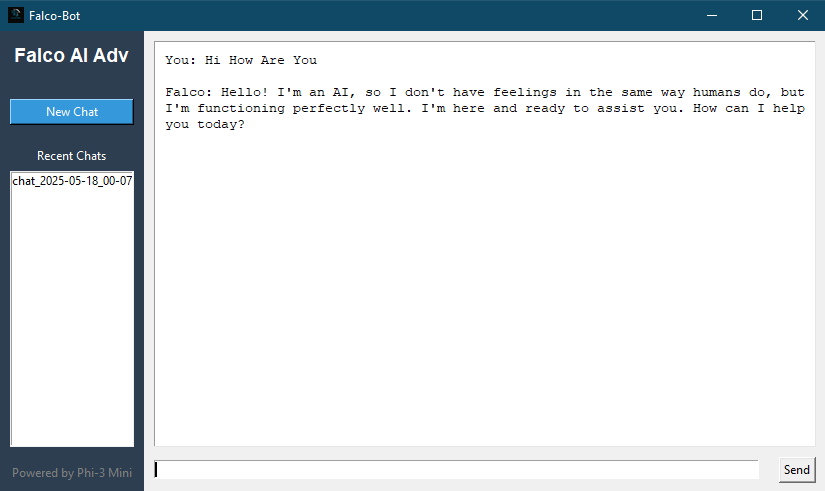Click the Falco AI Adv heading

click(x=72, y=55)
